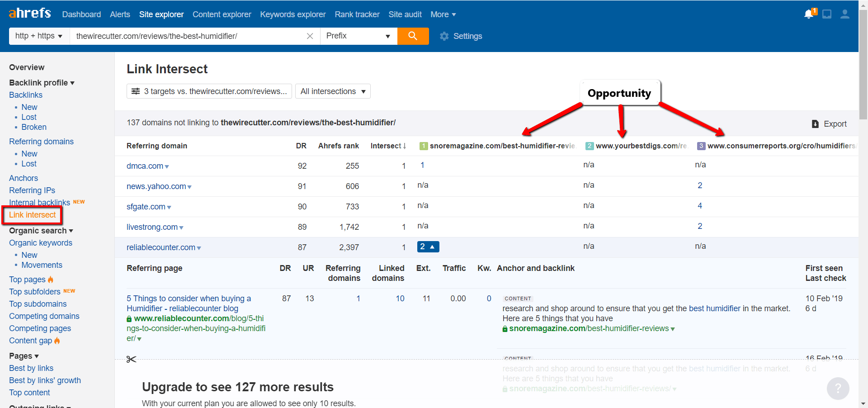Click the Export download icon

click(x=815, y=124)
